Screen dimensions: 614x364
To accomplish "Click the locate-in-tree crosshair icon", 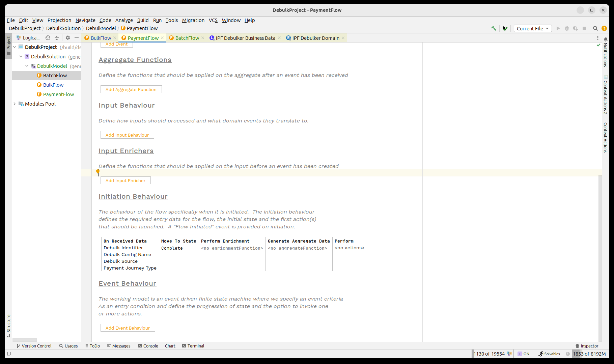I will pyautogui.click(x=48, y=38).
